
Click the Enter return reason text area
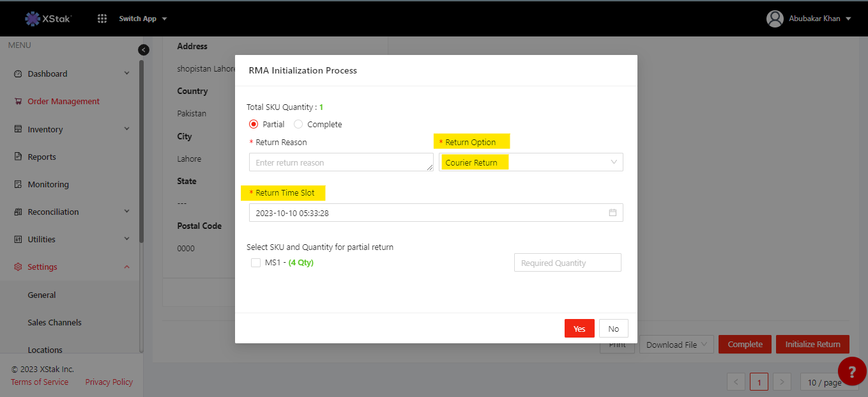[340, 162]
